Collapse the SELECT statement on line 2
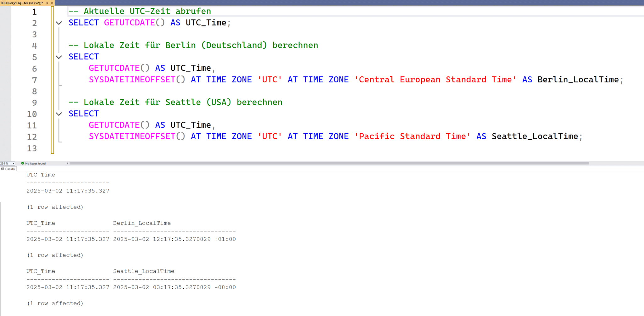The height and width of the screenshot is (316, 644). click(x=59, y=23)
